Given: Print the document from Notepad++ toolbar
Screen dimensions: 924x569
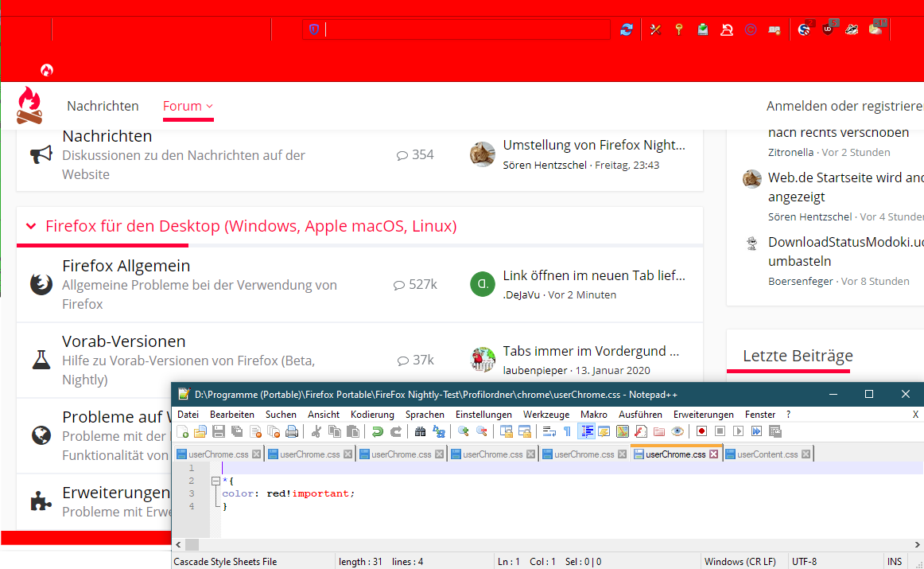Looking at the screenshot, I should (x=293, y=431).
